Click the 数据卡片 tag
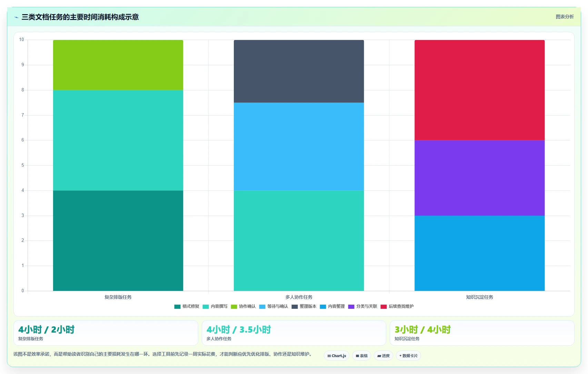The width and height of the screenshot is (588, 374). click(408, 356)
